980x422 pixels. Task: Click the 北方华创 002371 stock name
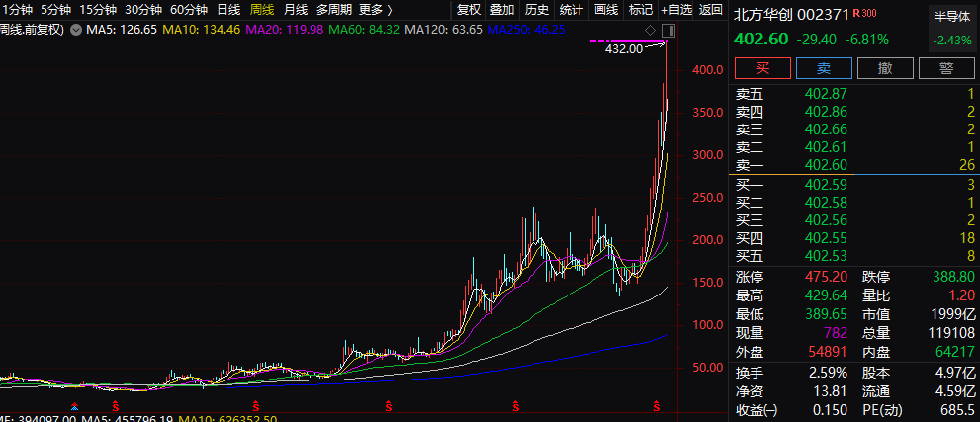point(791,15)
